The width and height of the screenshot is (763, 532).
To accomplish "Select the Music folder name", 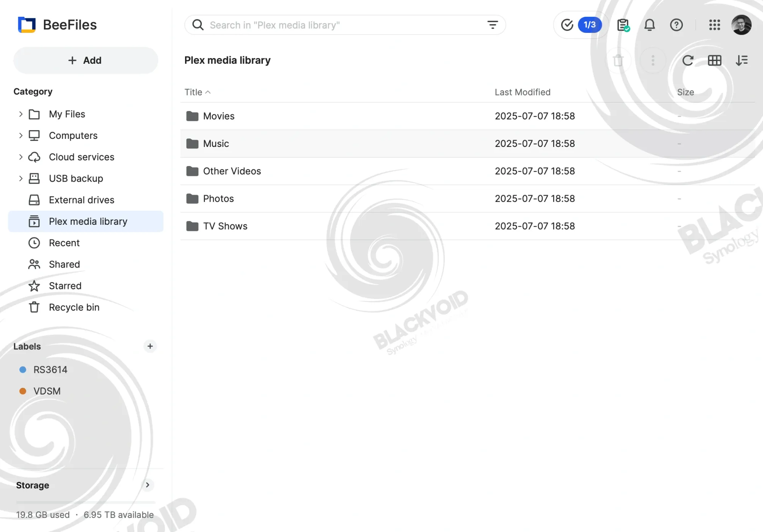I will click(216, 143).
